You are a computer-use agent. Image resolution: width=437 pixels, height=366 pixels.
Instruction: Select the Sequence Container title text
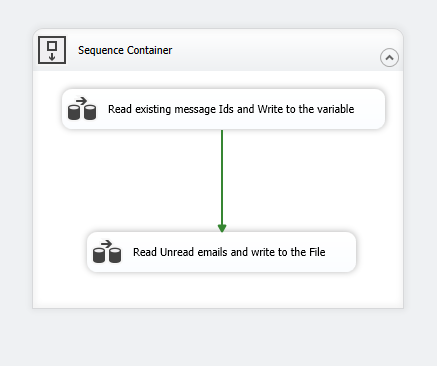click(125, 50)
